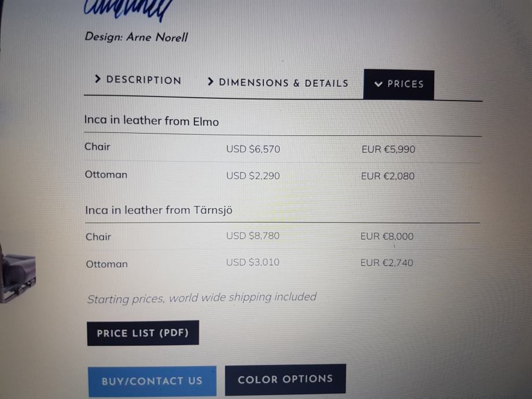
Task: Download the PRICE LIST (PDF)
Action: tap(142, 333)
